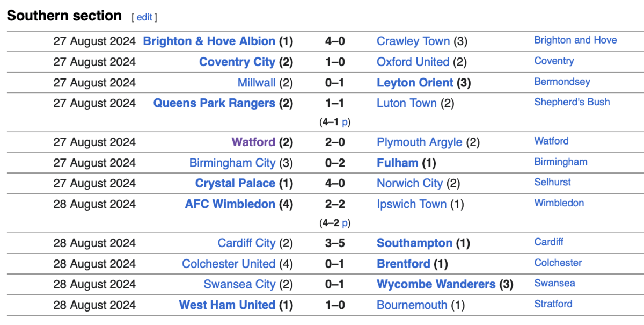
Task: Open the visited Watford team link
Action: pos(253,142)
